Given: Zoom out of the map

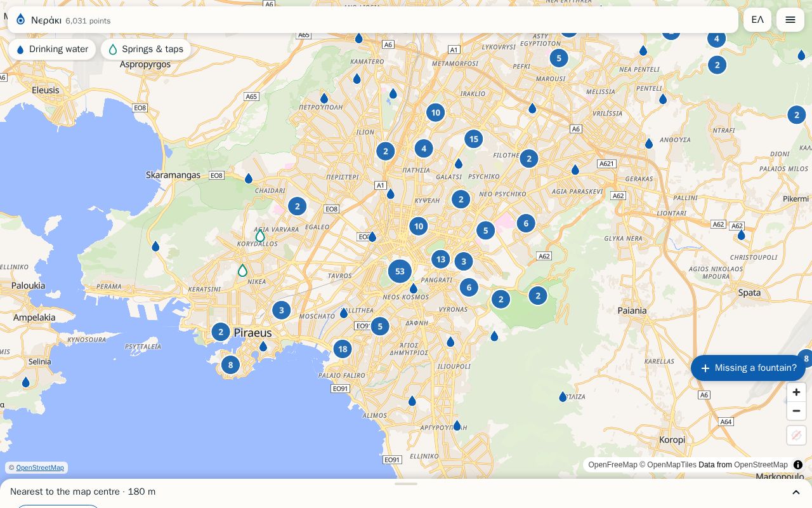Looking at the screenshot, I should tap(796, 411).
